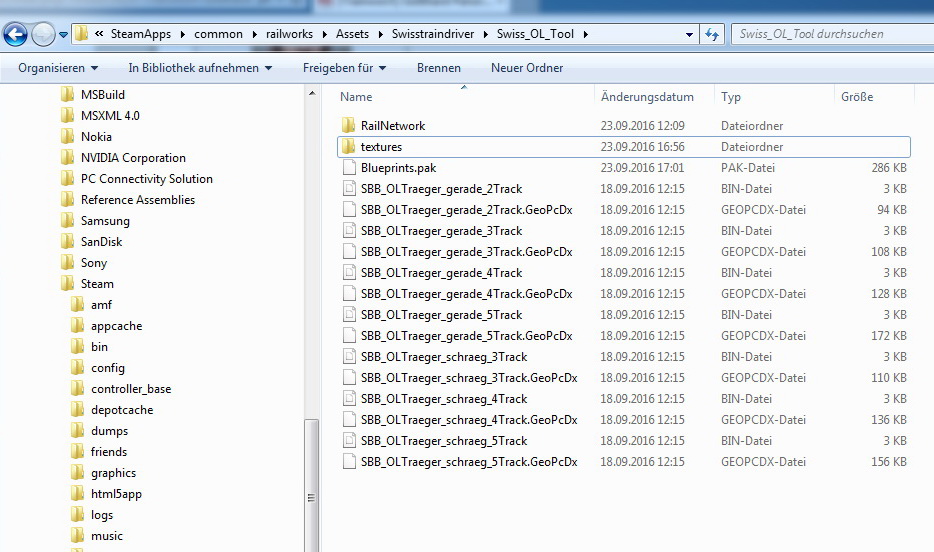934x552 pixels.
Task: Select SBB_OLTraeger_gerade_2Track BIN file icon
Action: click(349, 189)
